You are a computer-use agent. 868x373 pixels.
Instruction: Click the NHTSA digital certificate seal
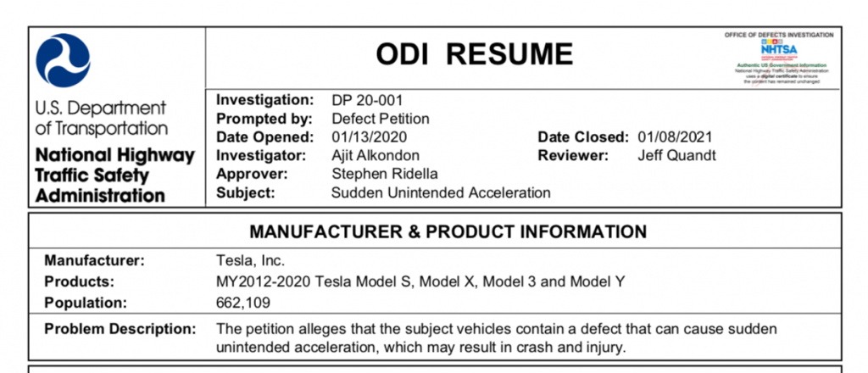coord(780,61)
